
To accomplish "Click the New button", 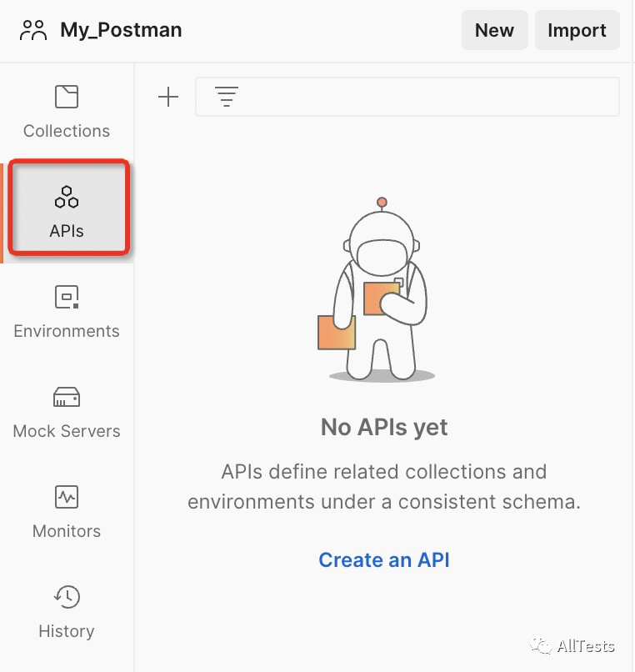I will 494,30.
